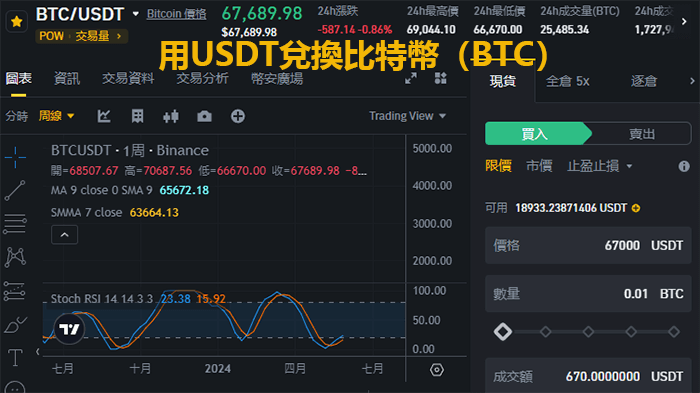The width and height of the screenshot is (700, 393).
Task: Open the 幣安廣場 tab
Action: coord(277,79)
